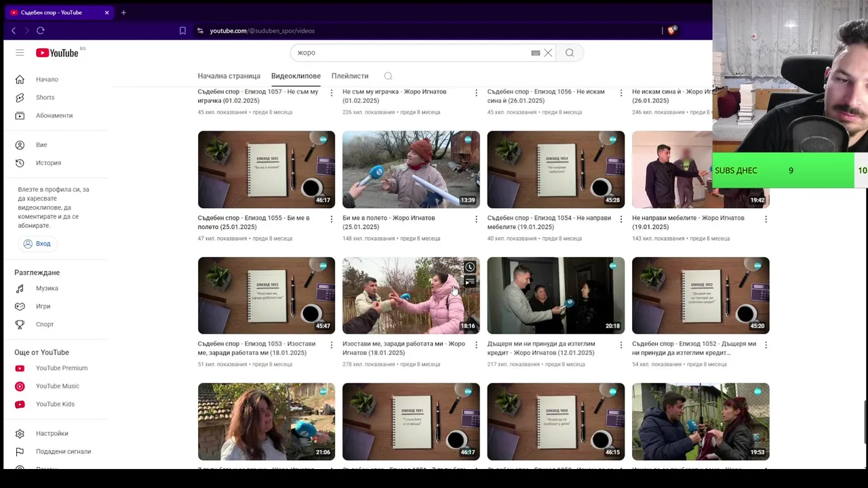Click the browser back arrow
Screen dimensions: 868x488
14,30
